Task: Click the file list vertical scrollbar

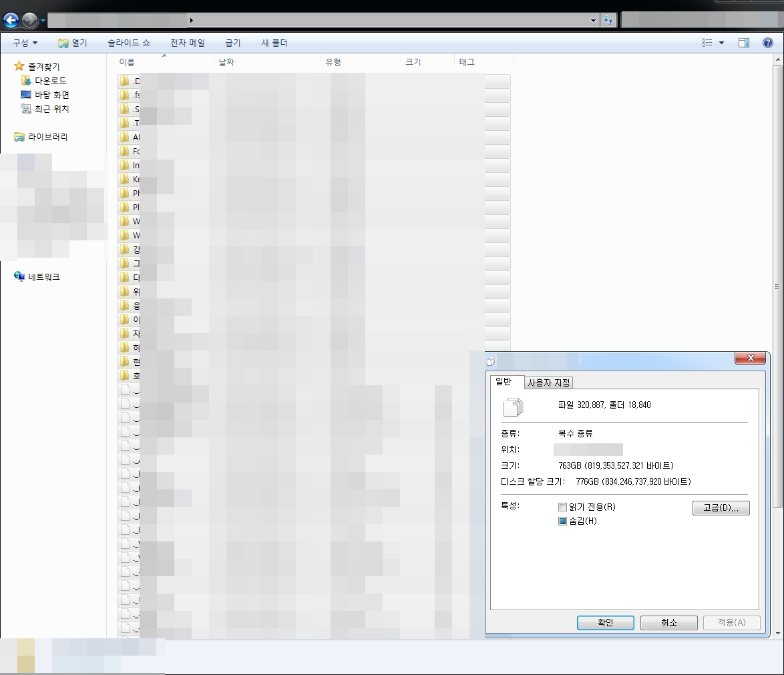Action: pos(777,286)
